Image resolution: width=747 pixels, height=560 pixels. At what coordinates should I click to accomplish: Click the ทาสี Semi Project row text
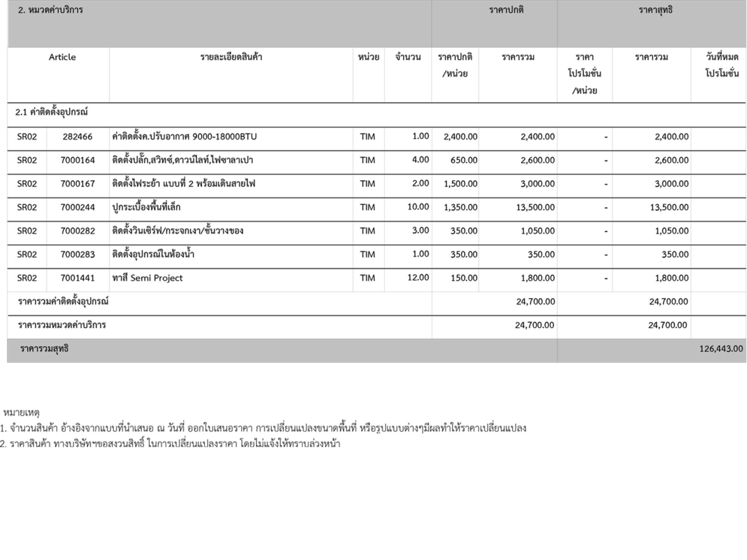[147, 278]
